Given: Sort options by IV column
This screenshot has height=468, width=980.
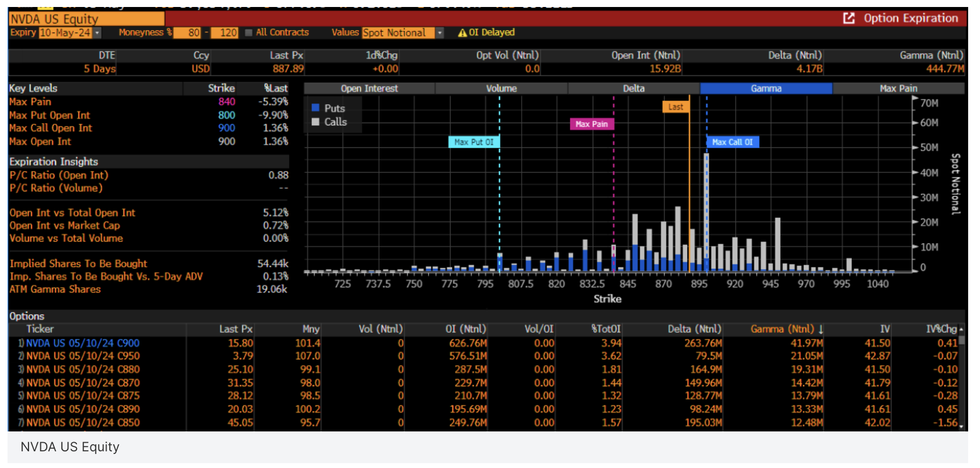Looking at the screenshot, I should (x=885, y=329).
